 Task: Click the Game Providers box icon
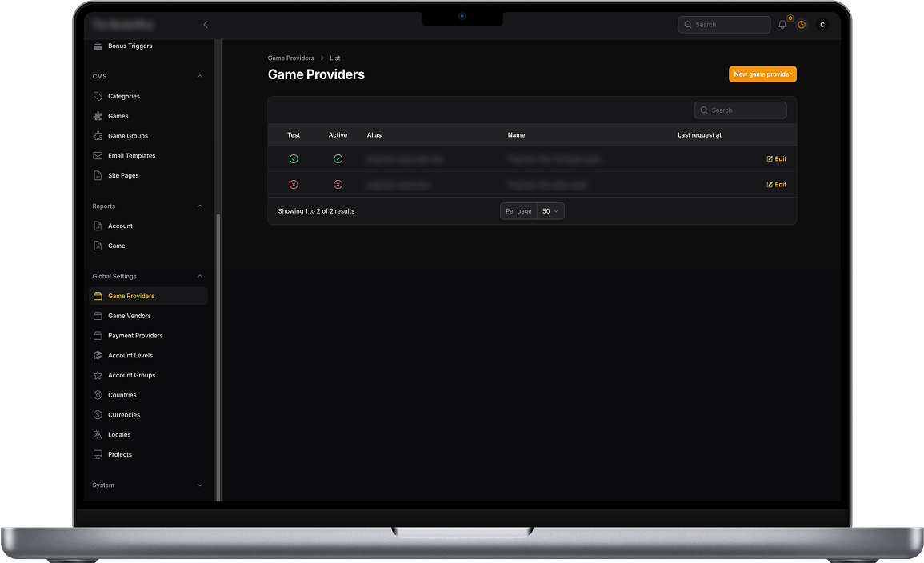click(x=98, y=296)
